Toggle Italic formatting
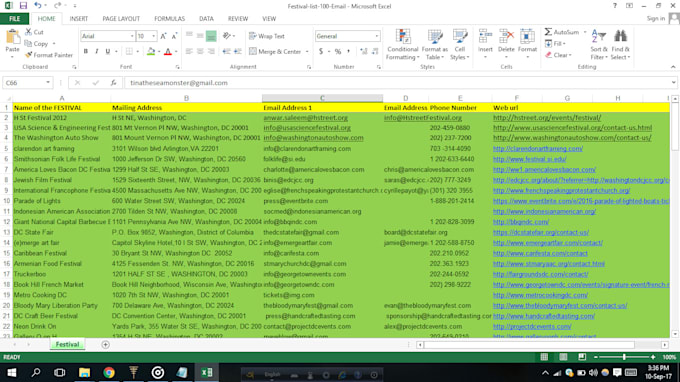 pos(97,52)
